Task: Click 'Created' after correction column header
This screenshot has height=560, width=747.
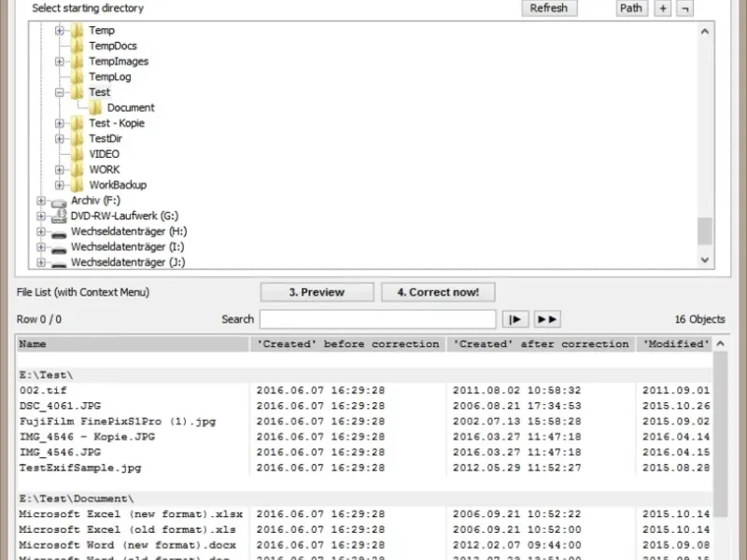Action: [541, 343]
